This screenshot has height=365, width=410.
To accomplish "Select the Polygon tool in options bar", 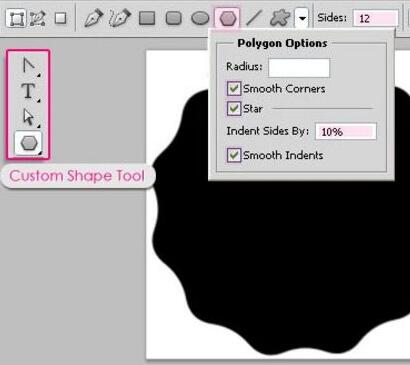I will [x=227, y=18].
